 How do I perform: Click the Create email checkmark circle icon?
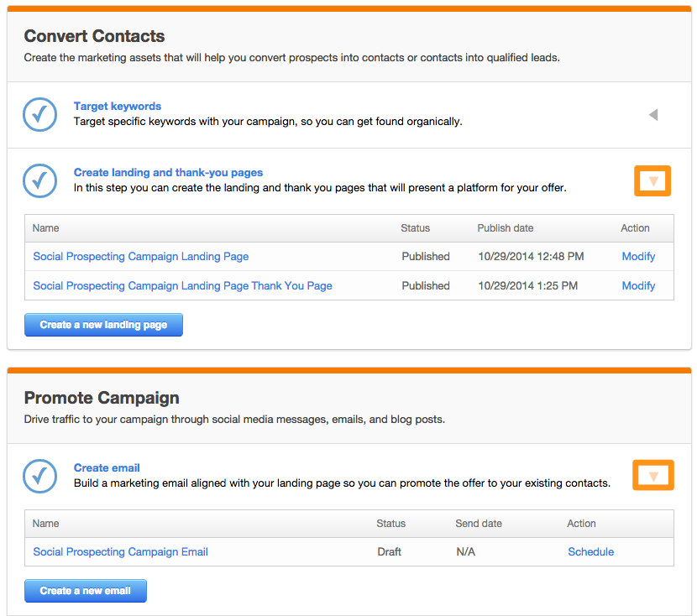click(x=39, y=476)
